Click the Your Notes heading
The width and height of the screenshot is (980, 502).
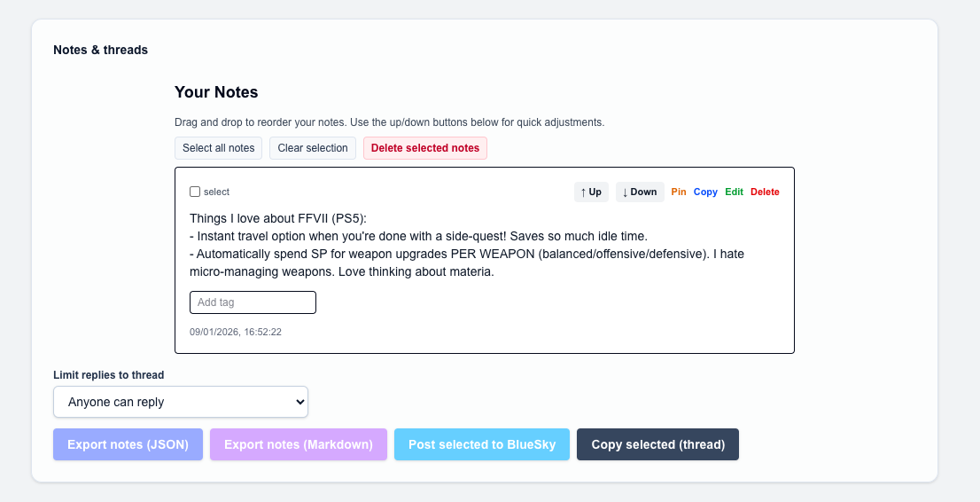216,92
